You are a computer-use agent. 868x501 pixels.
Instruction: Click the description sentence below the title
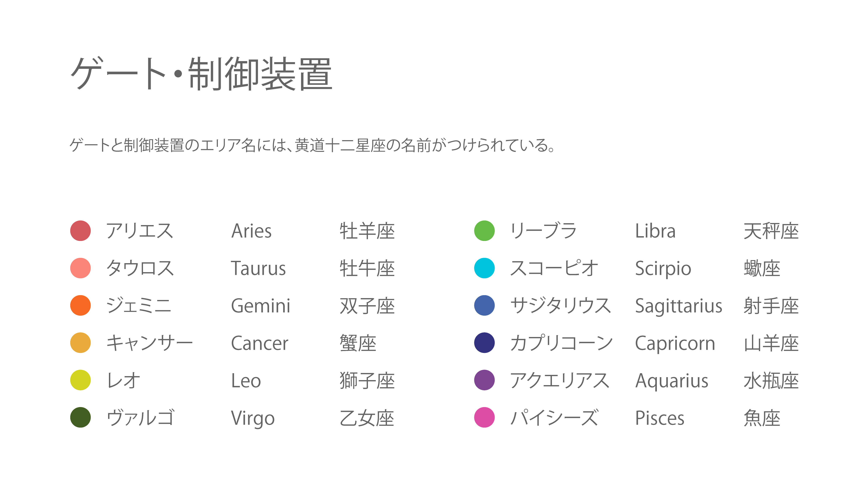(312, 145)
